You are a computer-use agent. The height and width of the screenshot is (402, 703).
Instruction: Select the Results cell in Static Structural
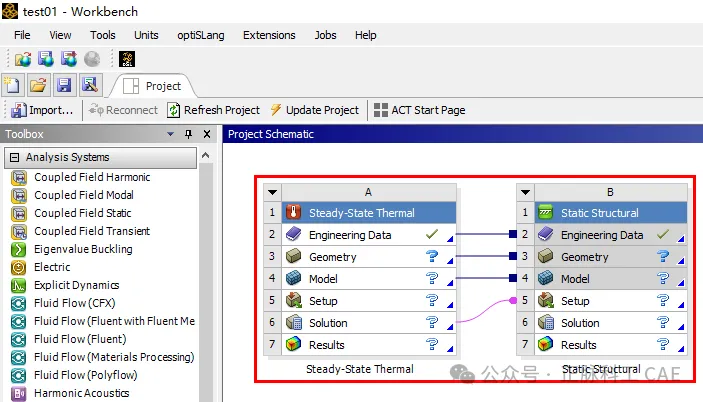(578, 345)
